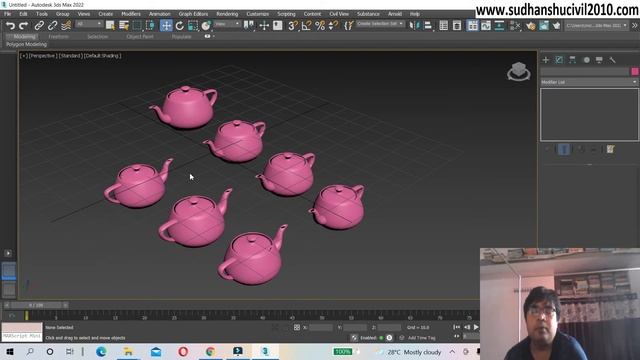Toggle Spinner Snap

[x=333, y=26]
